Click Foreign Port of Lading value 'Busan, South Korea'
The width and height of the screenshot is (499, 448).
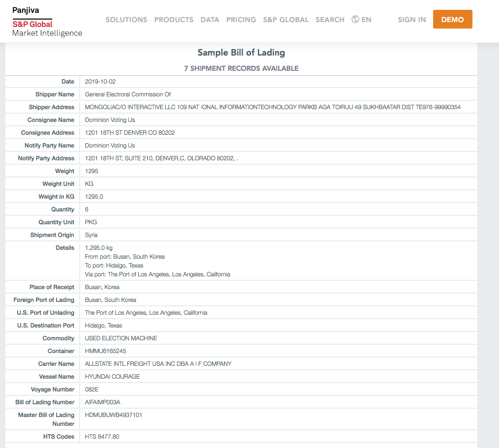point(111,300)
